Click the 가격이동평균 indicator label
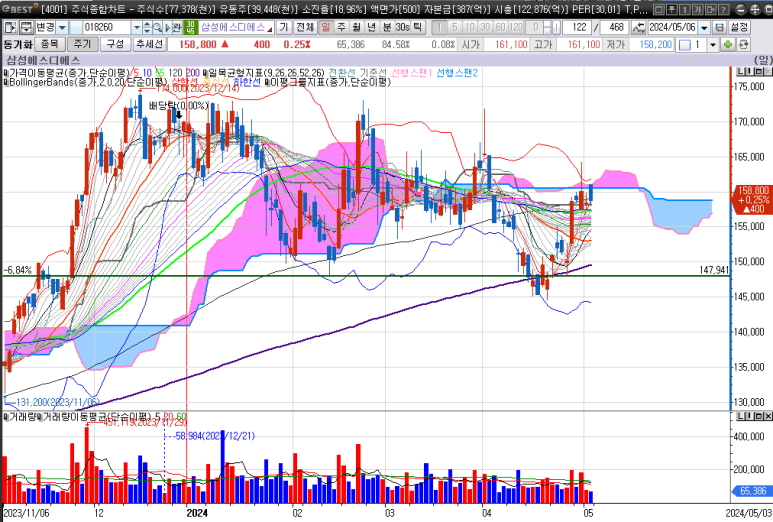 70,73
